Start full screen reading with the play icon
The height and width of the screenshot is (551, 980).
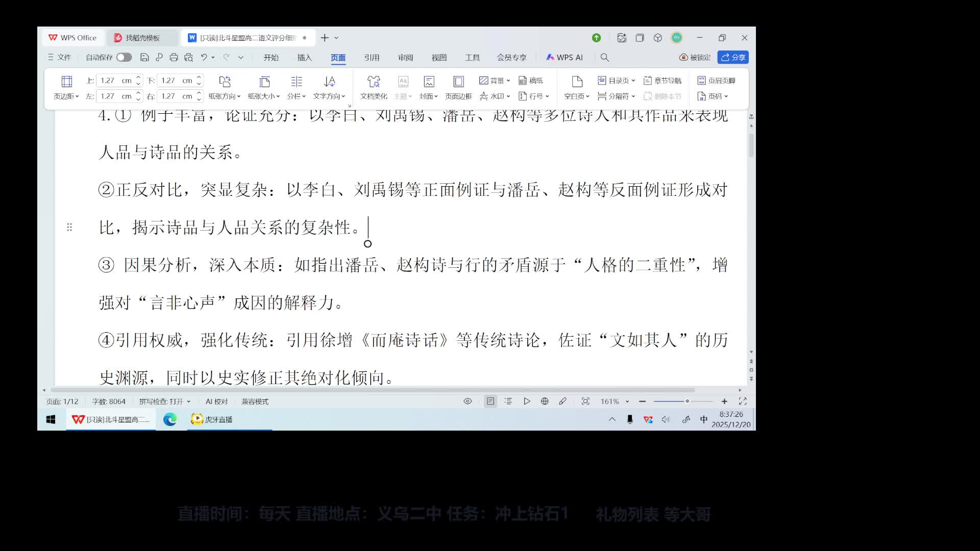(x=527, y=402)
